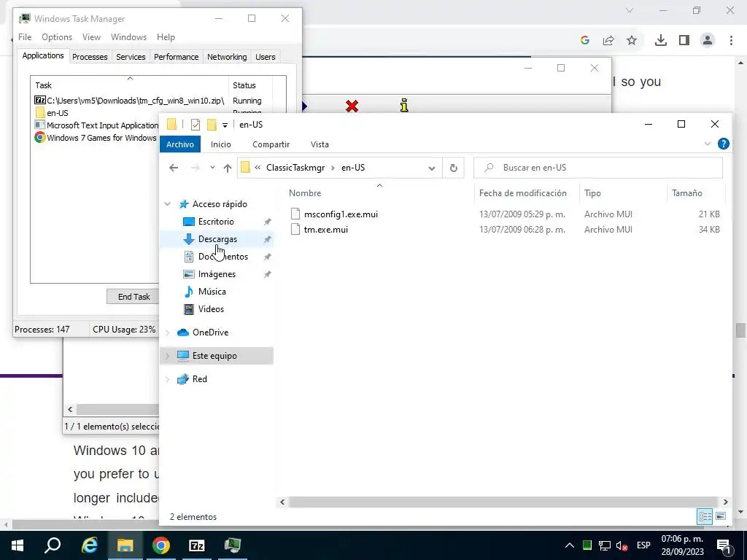Open Explorer help question mark icon
The width and height of the screenshot is (747, 560).
(723, 144)
